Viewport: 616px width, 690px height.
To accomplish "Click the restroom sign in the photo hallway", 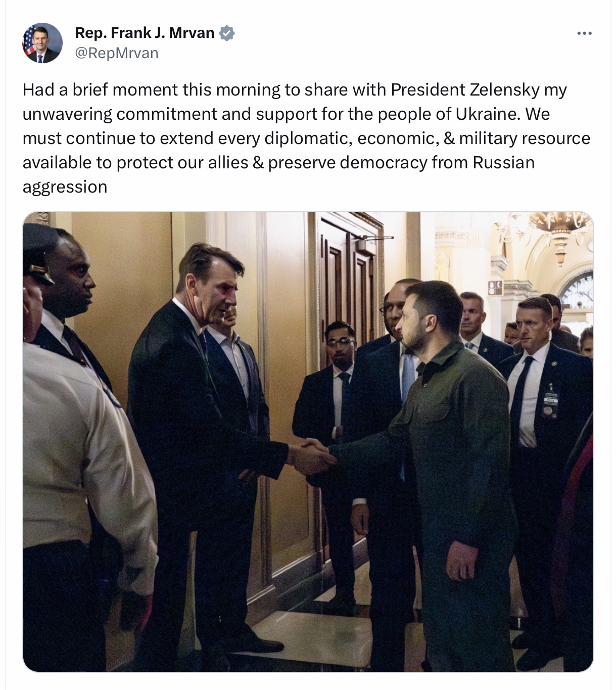I will 495,288.
